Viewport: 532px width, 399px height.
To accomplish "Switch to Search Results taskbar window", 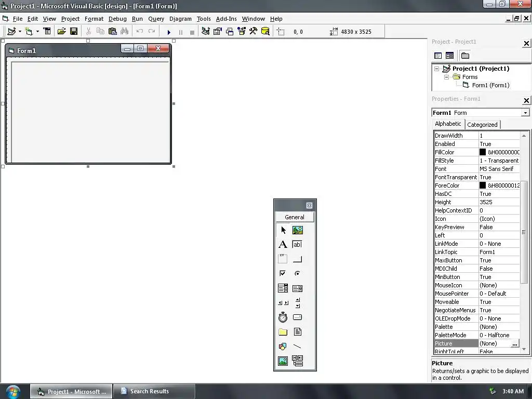I will coord(154,391).
